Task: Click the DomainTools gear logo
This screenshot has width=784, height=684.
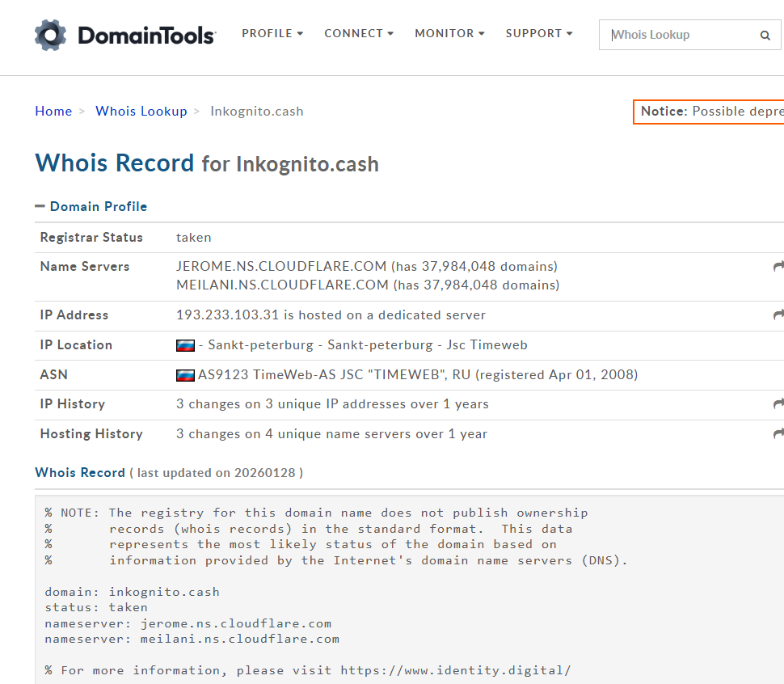Action: coord(50,34)
